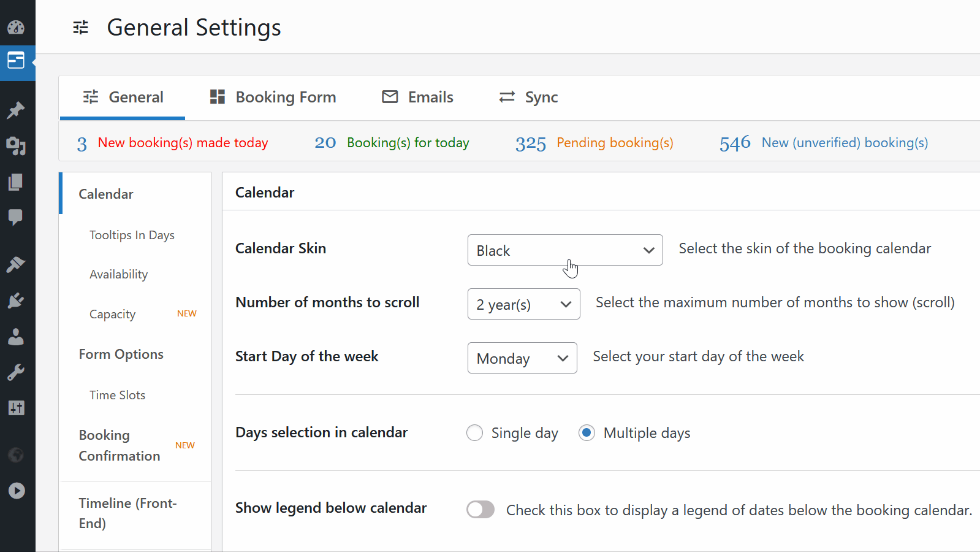The height and width of the screenshot is (552, 980).
Task: Open the Pages icon in sidebar
Action: click(x=16, y=182)
